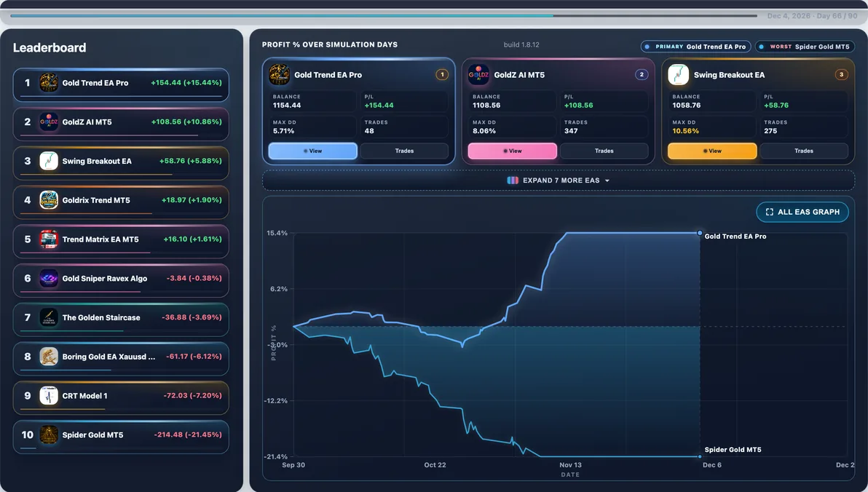Click CRT Model 1 -72.03 (-7.20%) value
Image resolution: width=868 pixels, height=492 pixels.
click(x=192, y=396)
